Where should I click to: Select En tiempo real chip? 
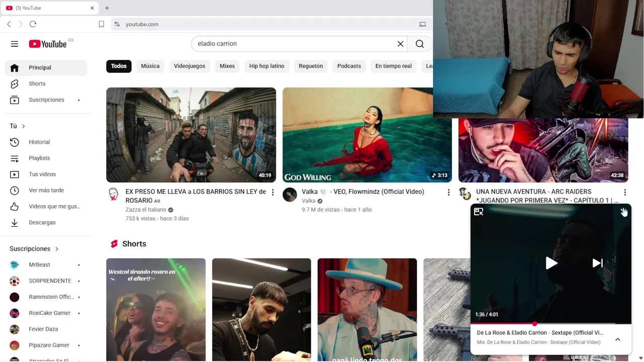[x=393, y=66]
